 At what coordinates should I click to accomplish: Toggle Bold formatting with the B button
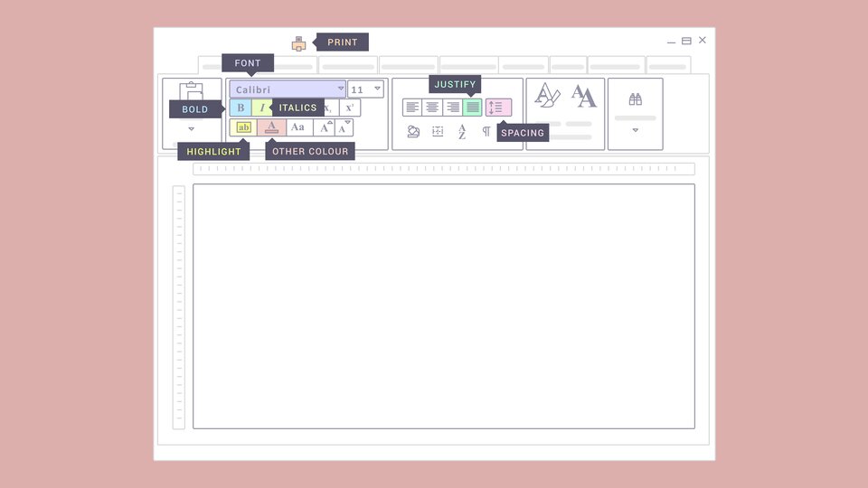click(241, 108)
